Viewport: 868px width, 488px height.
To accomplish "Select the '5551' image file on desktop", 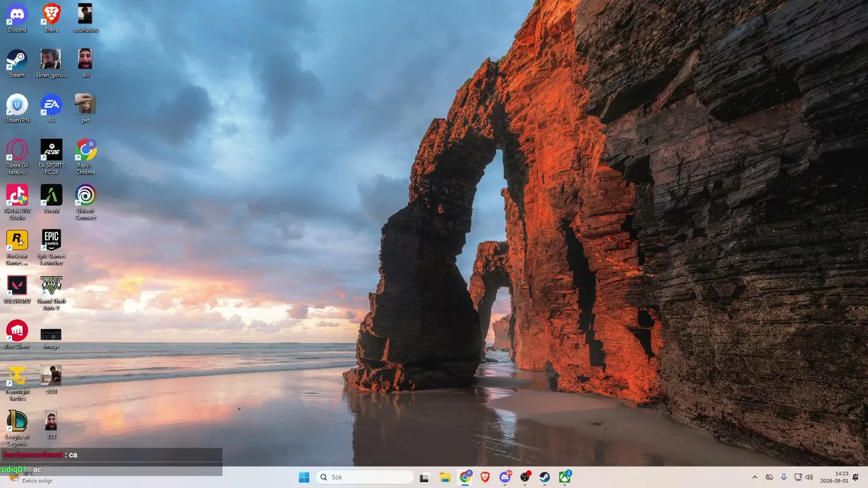I will point(52,380).
